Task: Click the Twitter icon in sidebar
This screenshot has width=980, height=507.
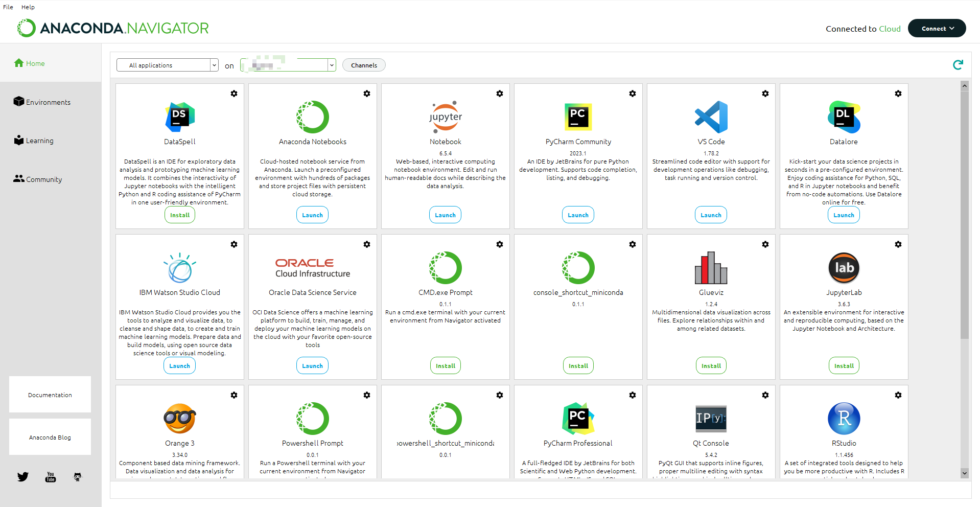Action: click(x=23, y=477)
